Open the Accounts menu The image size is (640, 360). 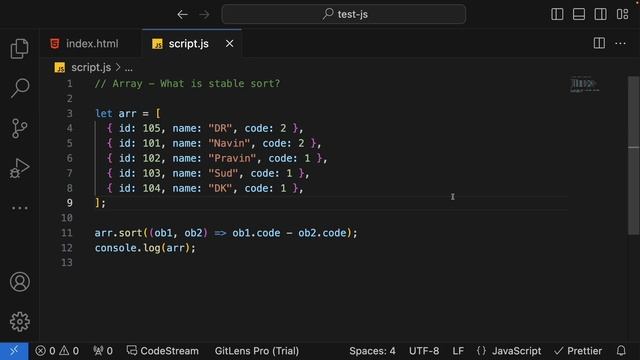19,282
